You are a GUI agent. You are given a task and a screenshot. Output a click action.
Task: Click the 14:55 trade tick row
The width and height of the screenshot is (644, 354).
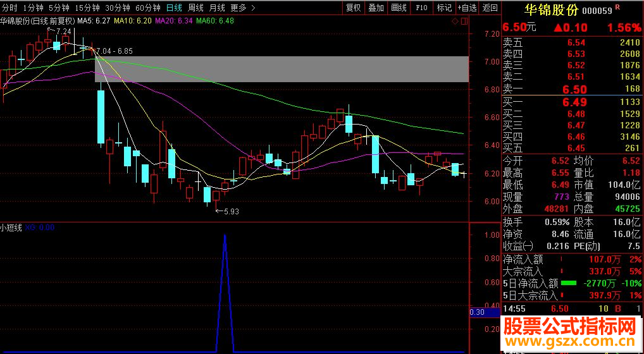tap(572, 308)
